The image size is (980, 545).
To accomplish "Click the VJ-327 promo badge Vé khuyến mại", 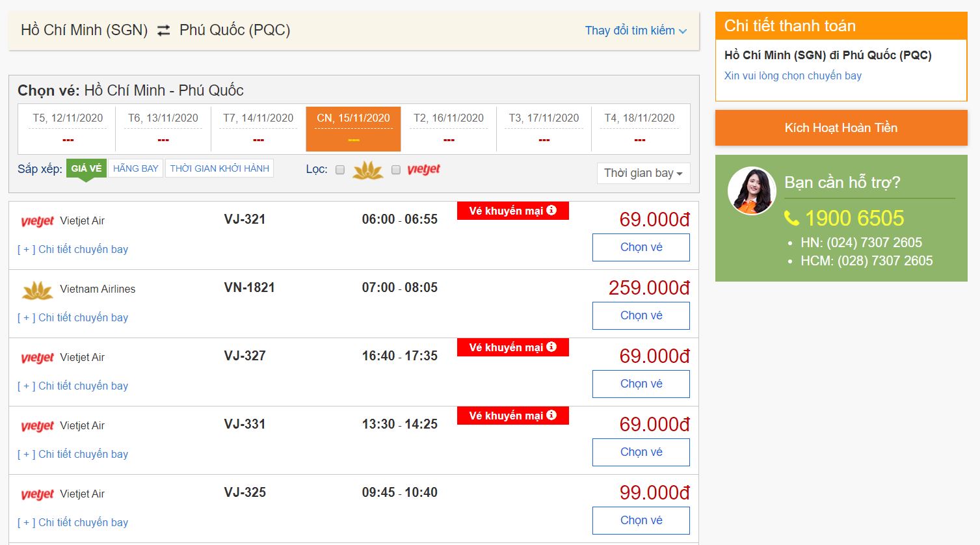I will pos(512,347).
